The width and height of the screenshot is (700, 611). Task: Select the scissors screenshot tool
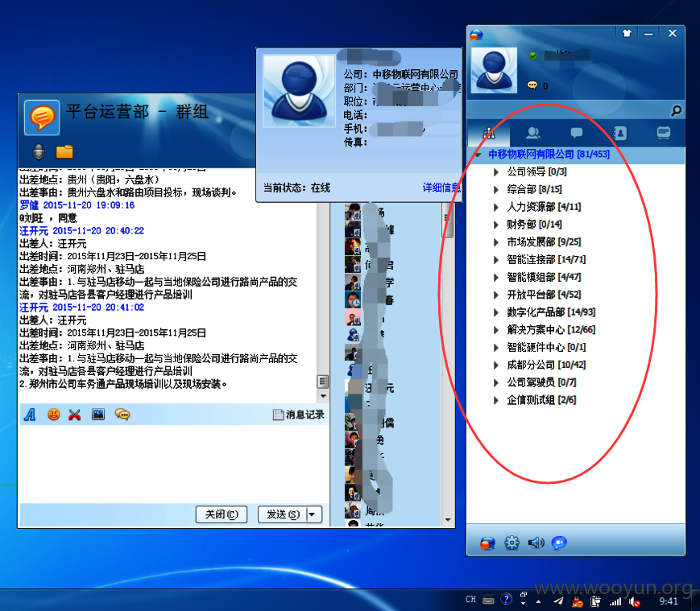point(75,415)
